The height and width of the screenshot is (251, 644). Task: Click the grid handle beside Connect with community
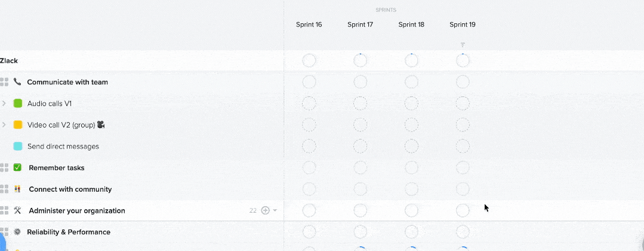(4, 189)
